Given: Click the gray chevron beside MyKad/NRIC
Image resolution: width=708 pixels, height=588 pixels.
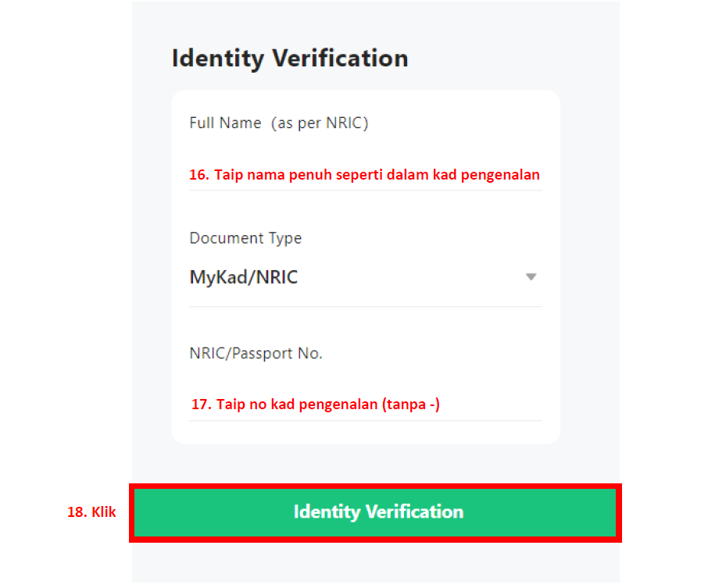Looking at the screenshot, I should pos(531,277).
